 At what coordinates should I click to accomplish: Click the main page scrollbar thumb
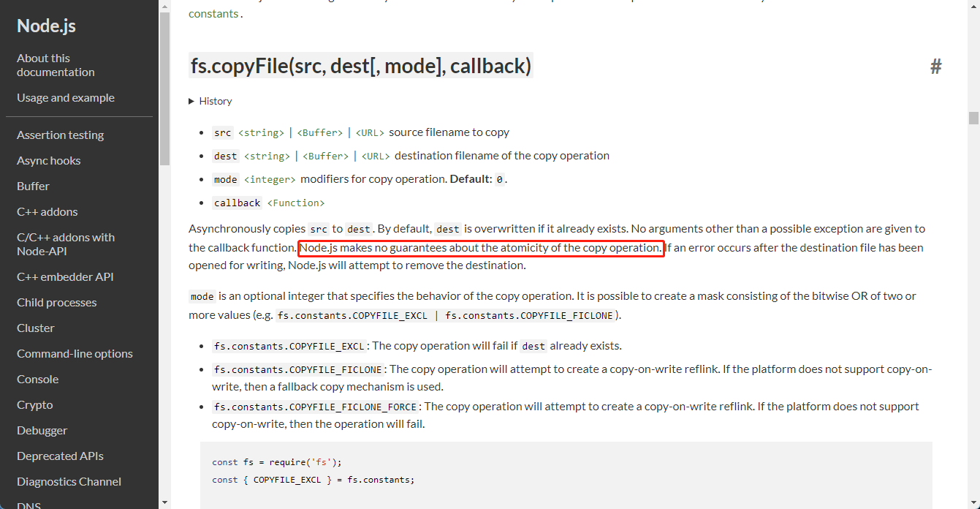click(973, 118)
